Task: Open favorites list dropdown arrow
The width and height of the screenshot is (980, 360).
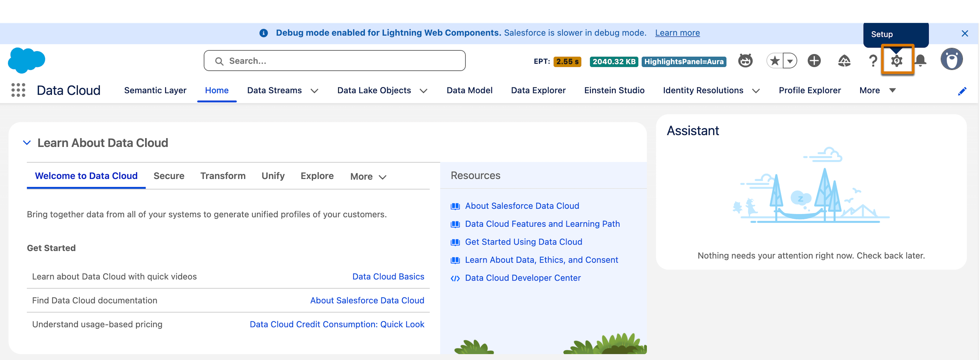Action: pos(790,61)
